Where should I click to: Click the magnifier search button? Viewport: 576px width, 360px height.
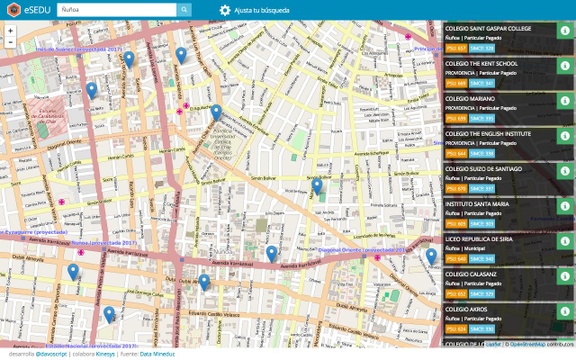click(x=184, y=10)
